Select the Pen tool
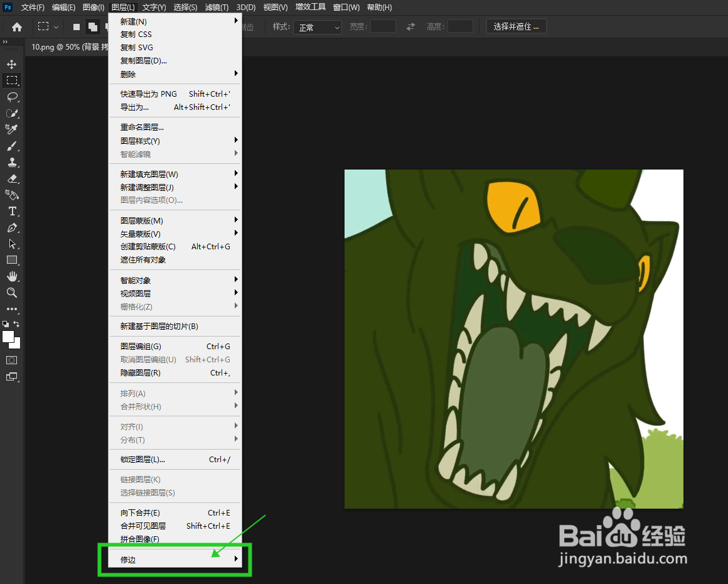728x584 pixels. (11, 228)
